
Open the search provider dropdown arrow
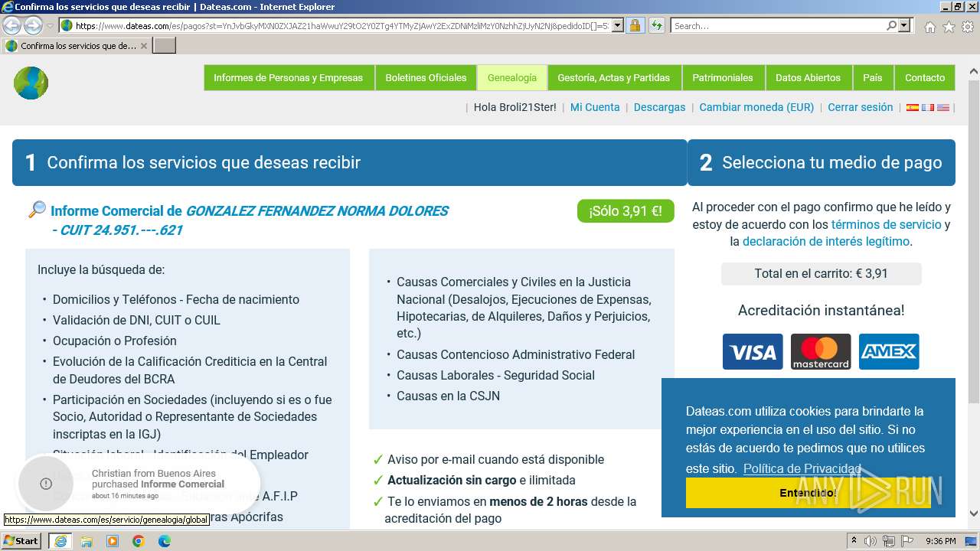pos(905,25)
